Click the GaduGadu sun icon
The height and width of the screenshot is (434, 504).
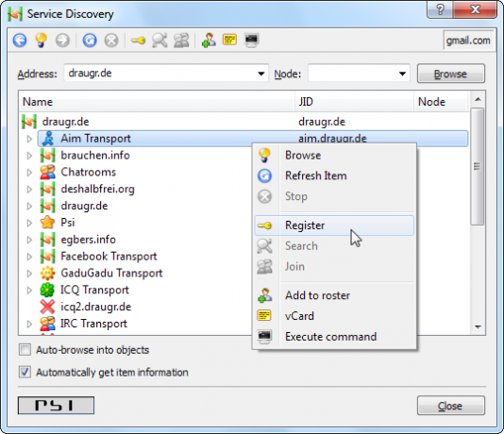(x=47, y=273)
